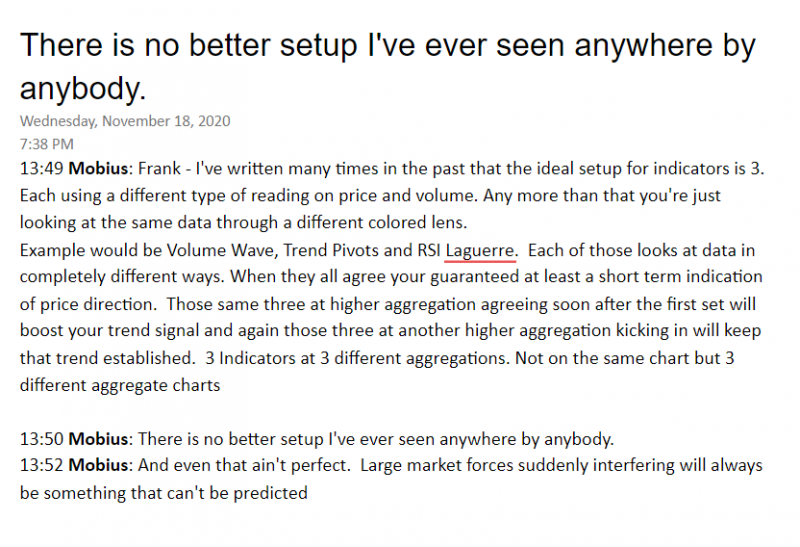Click the word "RSI" before Laguerre

[x=428, y=250]
